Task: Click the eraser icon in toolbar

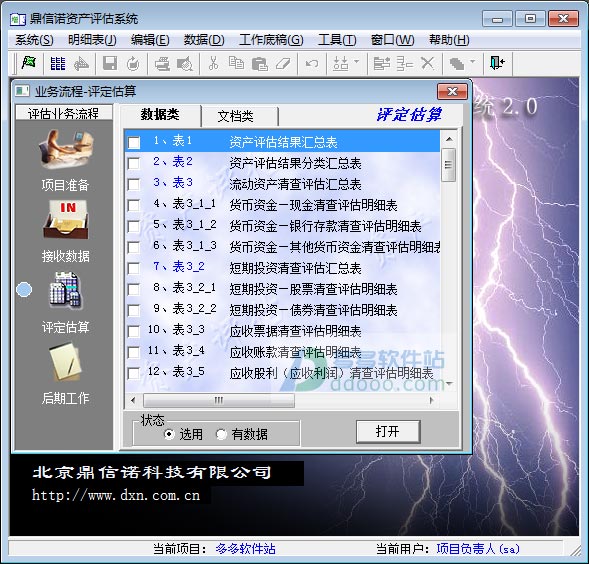Action: click(x=283, y=64)
